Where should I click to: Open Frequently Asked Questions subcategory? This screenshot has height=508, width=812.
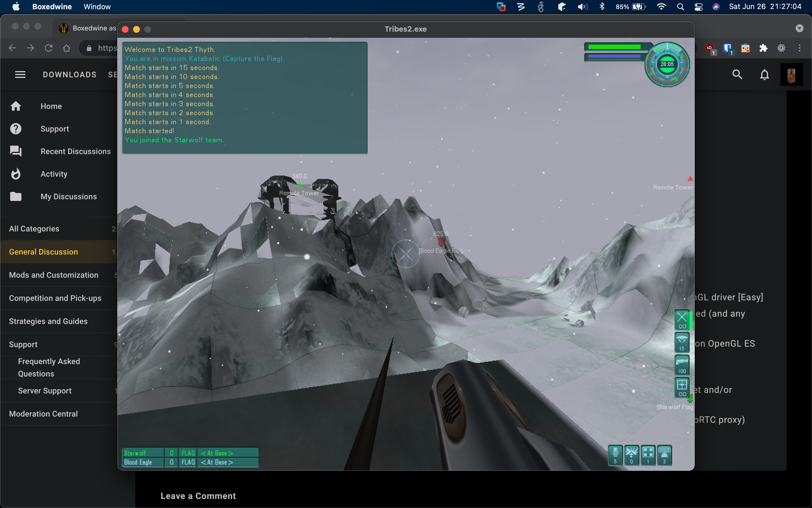[59, 367]
